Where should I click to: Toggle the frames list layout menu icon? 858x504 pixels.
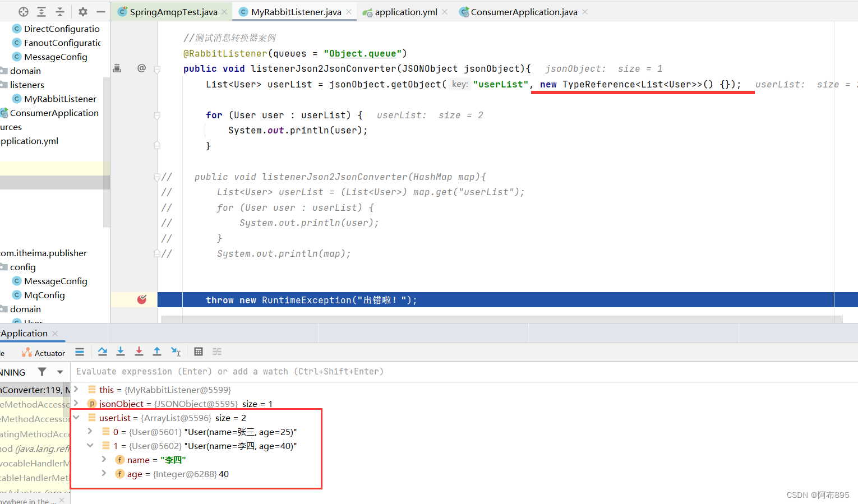80,352
